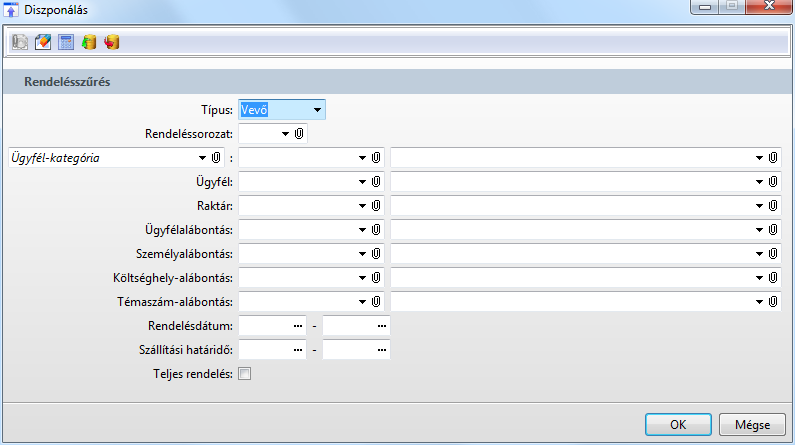Expand the narrow Raktár dropdown arrow
This screenshot has width=795, height=445.
click(x=362, y=205)
